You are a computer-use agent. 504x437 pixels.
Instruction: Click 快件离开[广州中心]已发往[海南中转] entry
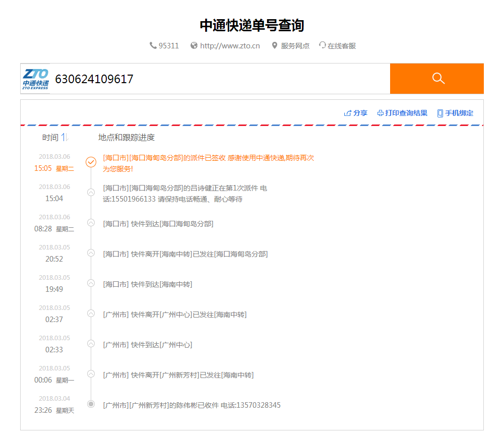click(174, 315)
